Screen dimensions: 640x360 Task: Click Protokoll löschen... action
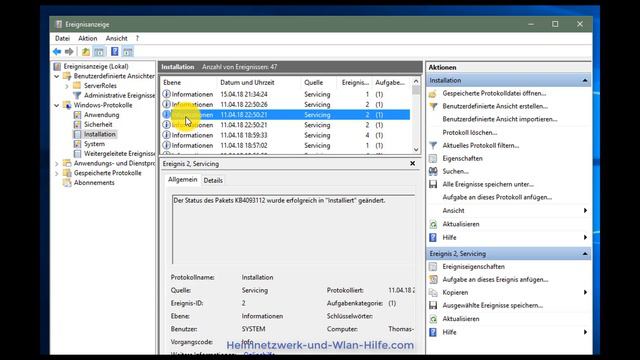pyautogui.click(x=470, y=133)
